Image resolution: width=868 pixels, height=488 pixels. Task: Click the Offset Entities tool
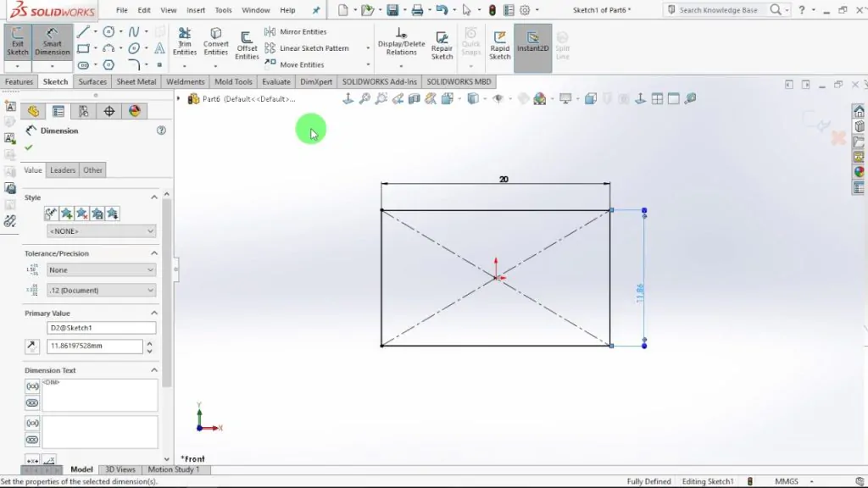[247, 46]
